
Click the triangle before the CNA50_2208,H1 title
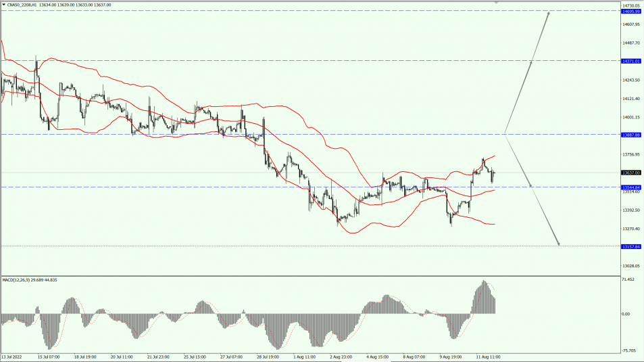click(x=3, y=4)
